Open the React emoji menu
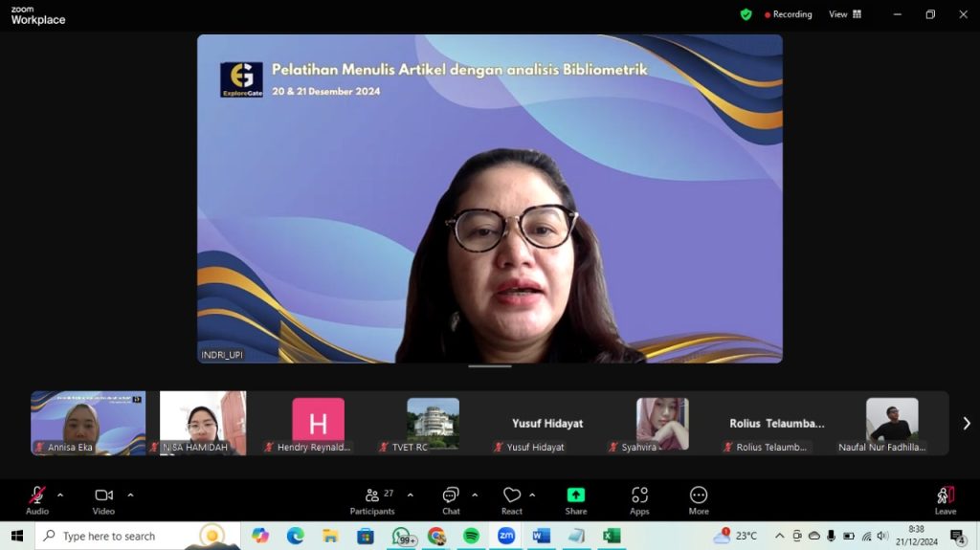 512,499
